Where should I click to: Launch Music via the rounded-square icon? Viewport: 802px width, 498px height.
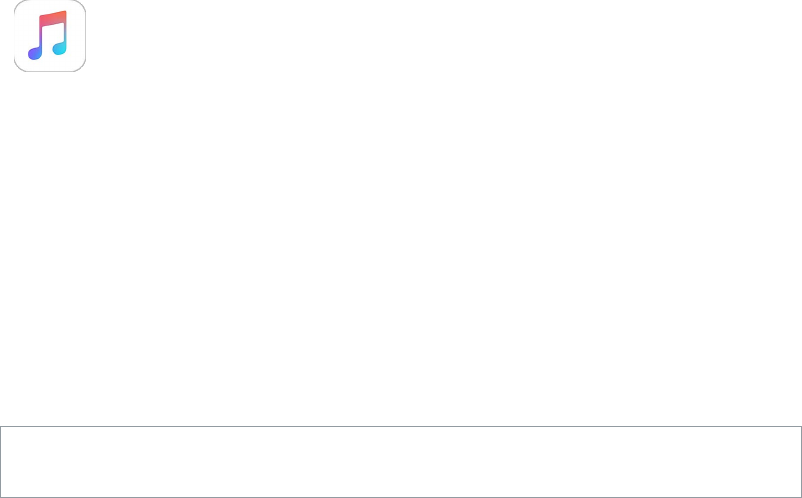coord(50,36)
